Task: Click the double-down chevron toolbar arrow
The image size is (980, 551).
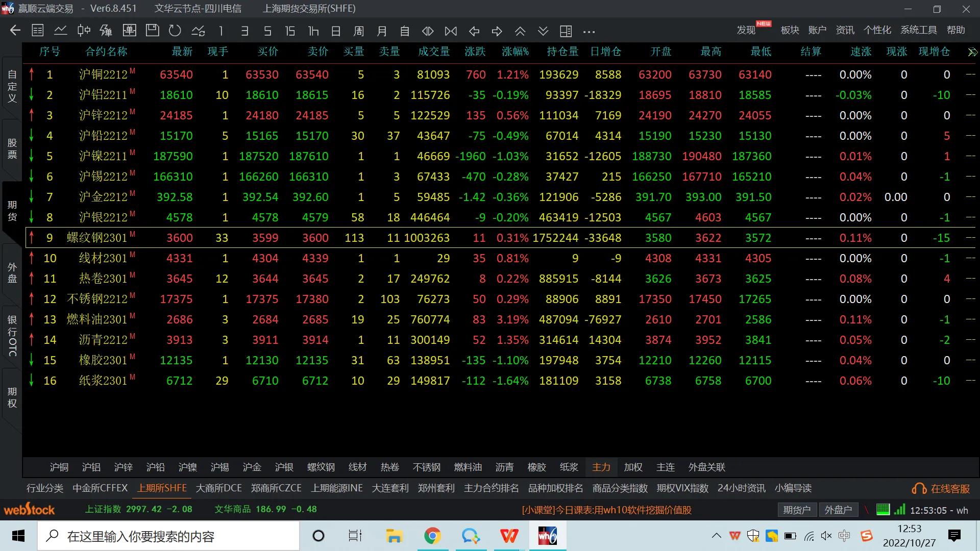Action: [x=543, y=31]
